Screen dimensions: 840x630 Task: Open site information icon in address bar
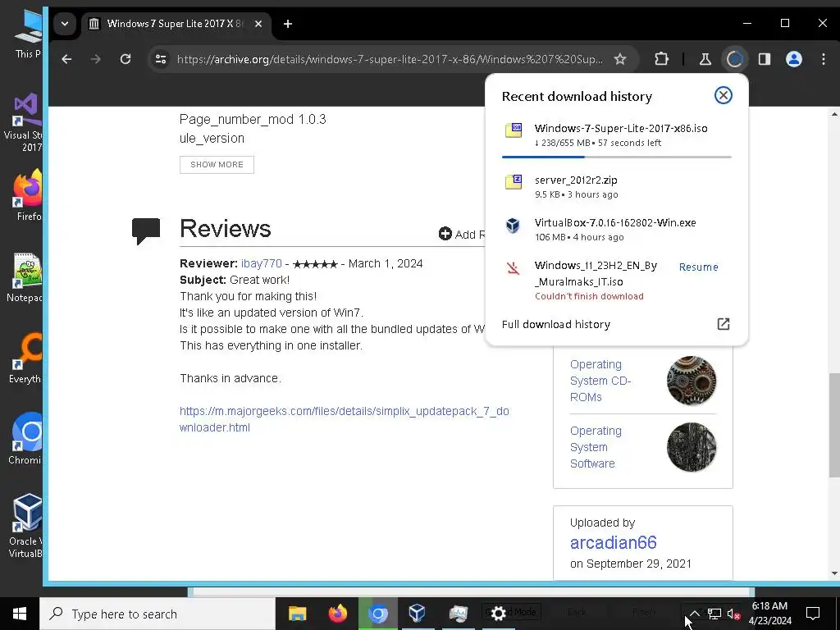click(x=161, y=59)
